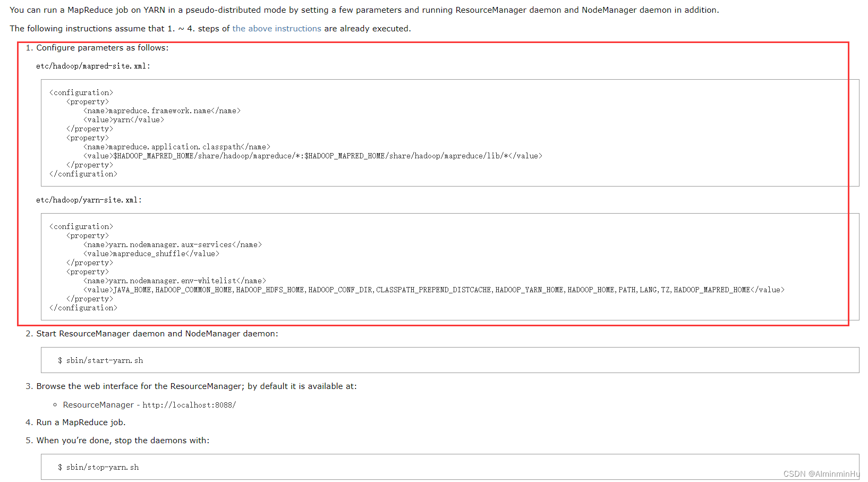The width and height of the screenshot is (868, 482).
Task: Click the closing </configuration> tag in the yarn-site block
Action: click(x=83, y=308)
